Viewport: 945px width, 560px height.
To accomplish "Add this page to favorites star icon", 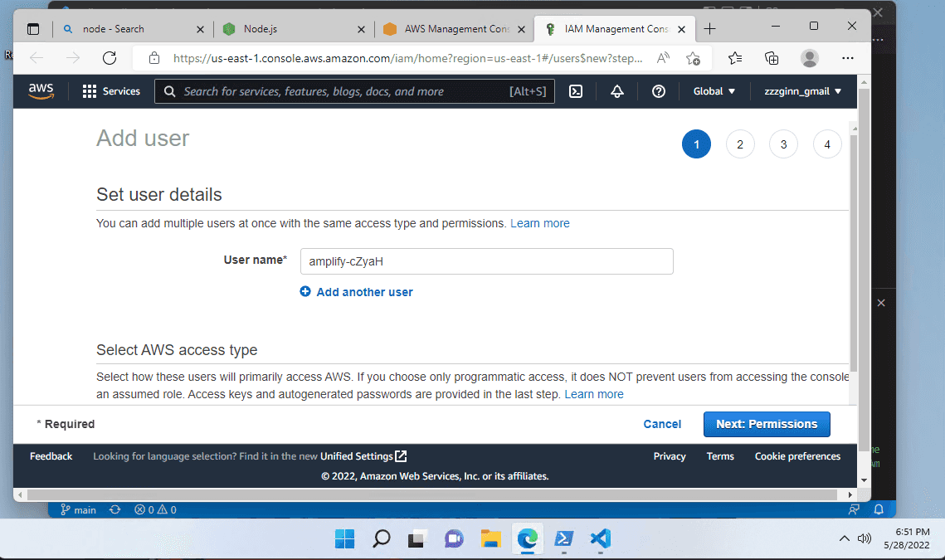I will coord(693,58).
